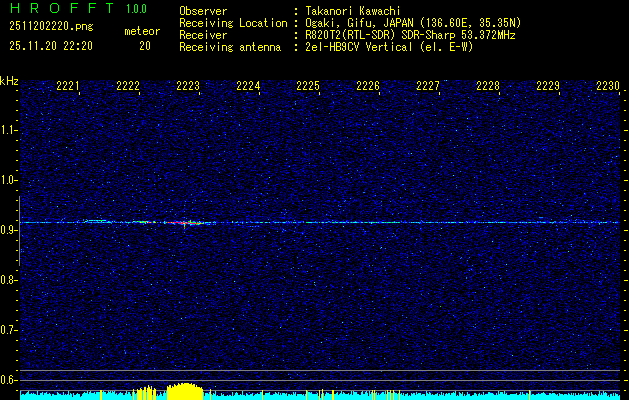Pick the 2228 time marker
Image resolution: width=629 pixels, height=400 pixels.
pyautogui.click(x=488, y=87)
